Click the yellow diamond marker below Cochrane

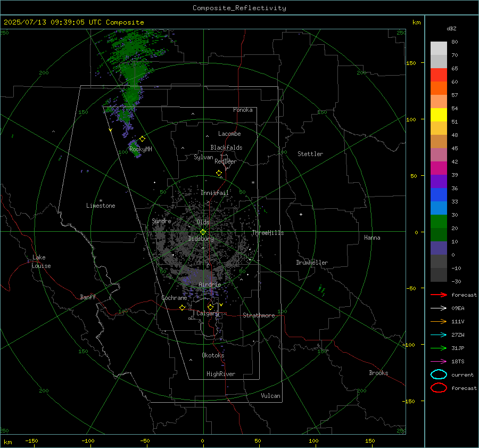182,307
